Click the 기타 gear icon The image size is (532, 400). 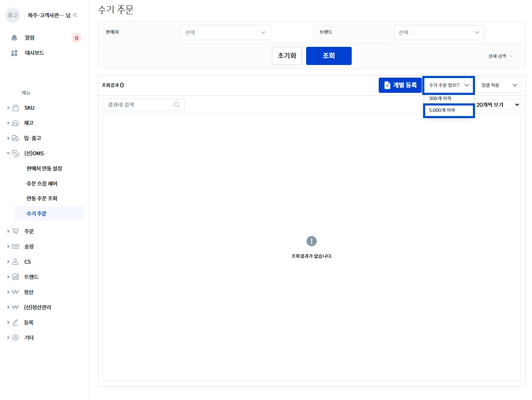16,338
